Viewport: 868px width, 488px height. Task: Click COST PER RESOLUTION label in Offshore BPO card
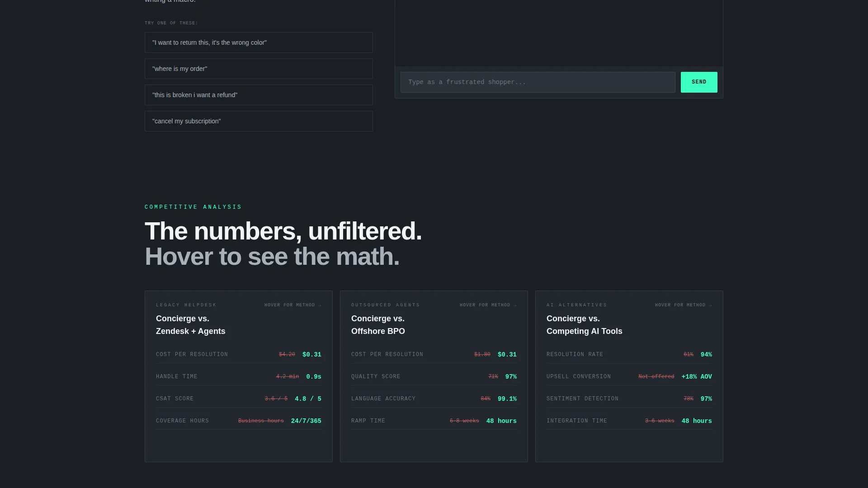point(387,355)
